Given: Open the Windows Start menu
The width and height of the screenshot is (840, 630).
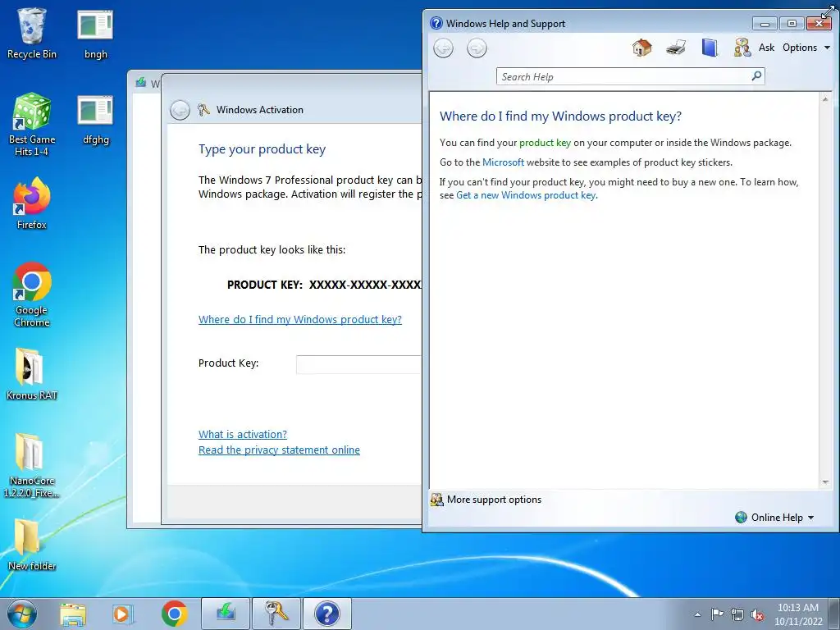Looking at the screenshot, I should pos(22,614).
